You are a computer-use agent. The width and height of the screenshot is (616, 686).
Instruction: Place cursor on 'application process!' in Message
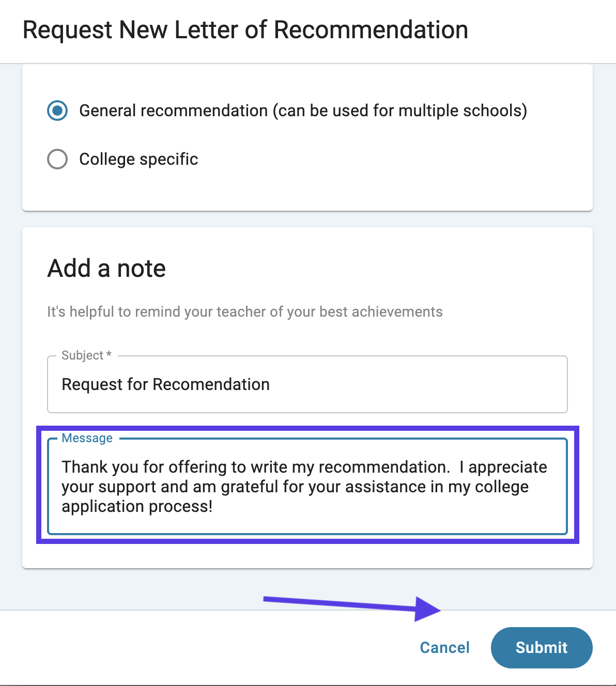pos(137,506)
